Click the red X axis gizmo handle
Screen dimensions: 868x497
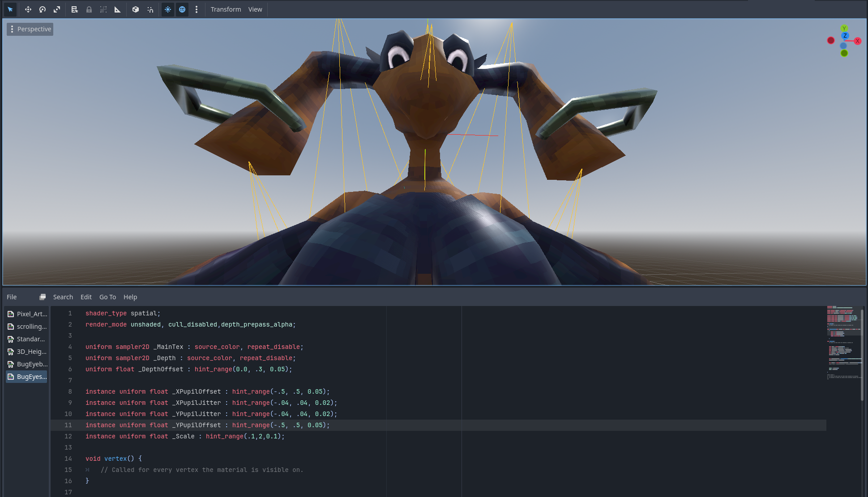857,41
